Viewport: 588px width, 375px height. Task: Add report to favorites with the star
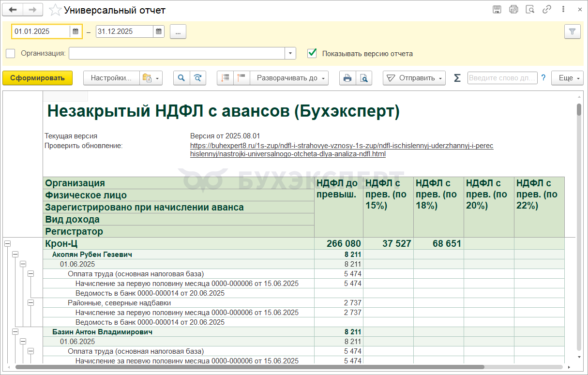coord(56,10)
